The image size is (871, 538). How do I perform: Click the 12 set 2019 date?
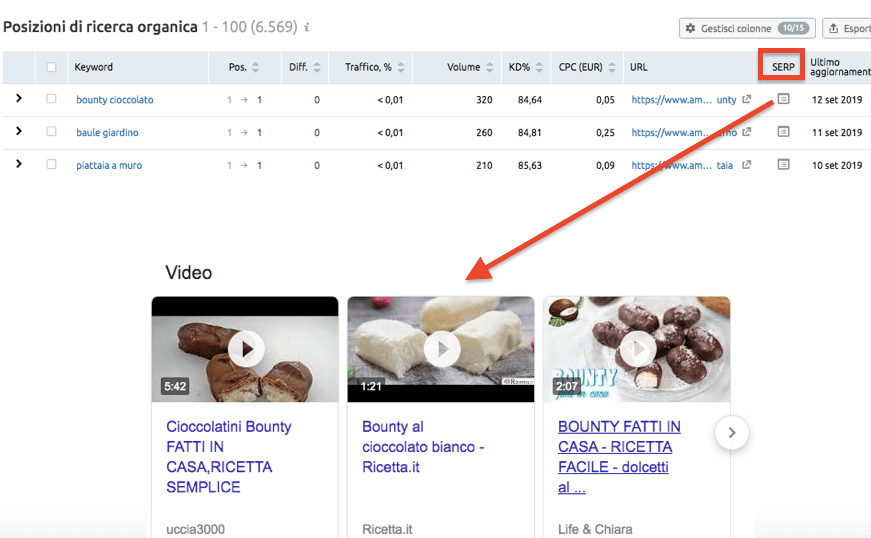coord(837,100)
